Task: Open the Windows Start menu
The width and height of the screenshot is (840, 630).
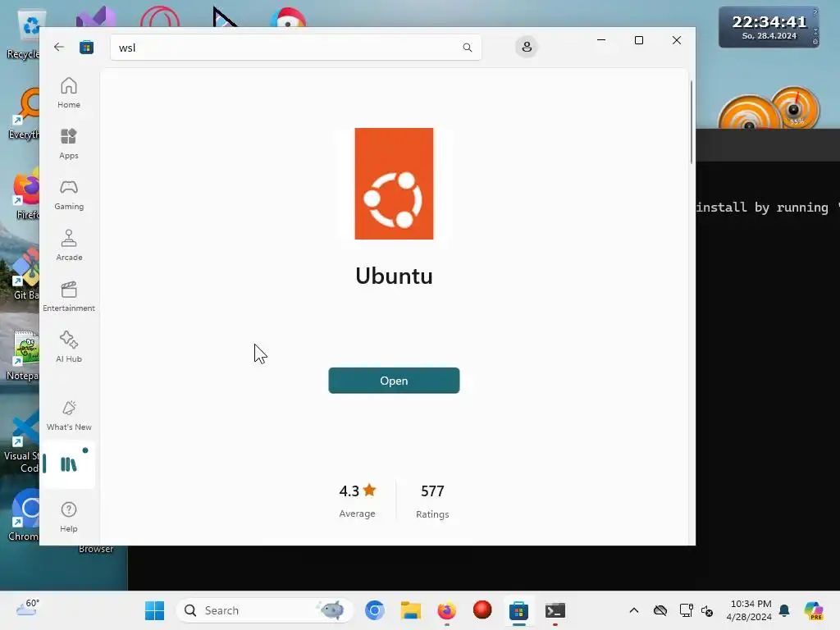Action: [x=155, y=610]
